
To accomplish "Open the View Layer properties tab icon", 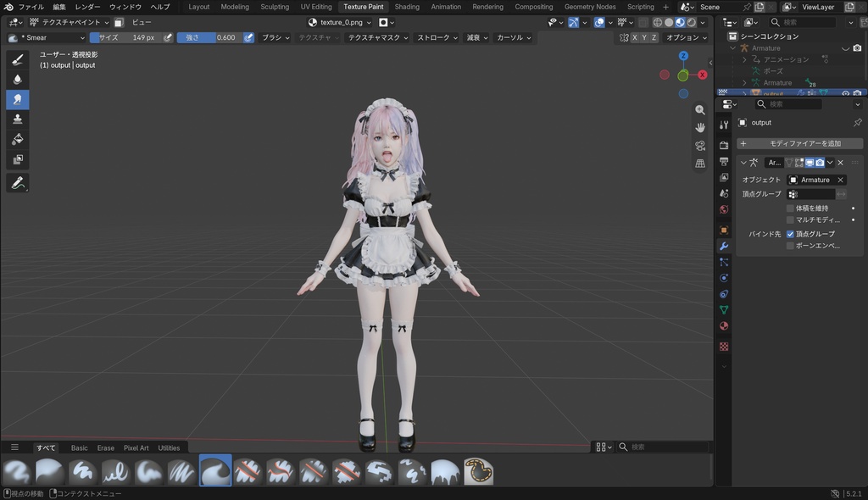I will tap(724, 177).
